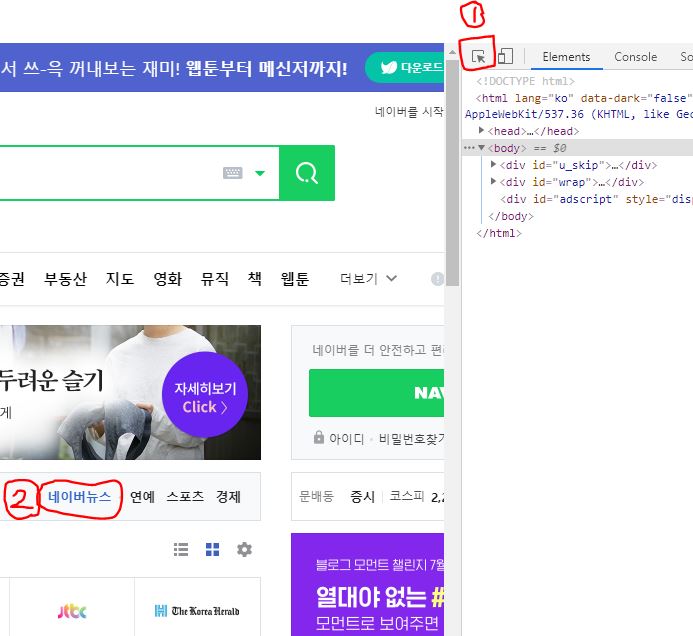Select the 연예 news category
Viewport: 693px width, 636px height.
(142, 497)
